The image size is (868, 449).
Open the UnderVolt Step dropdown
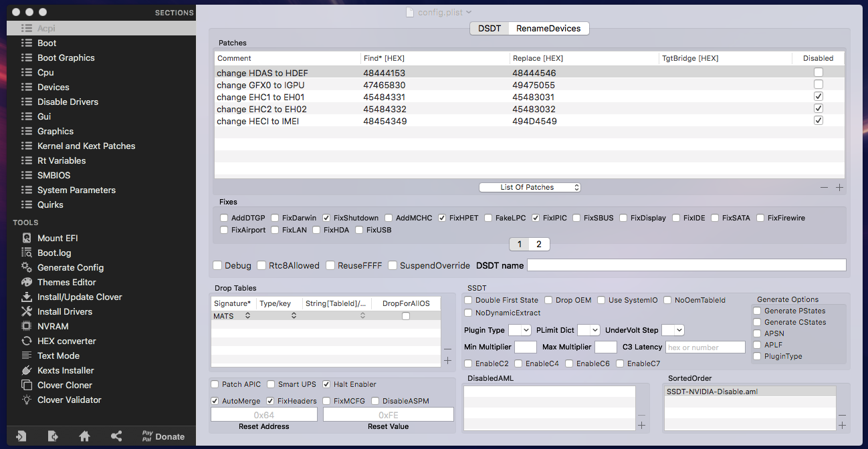click(x=672, y=330)
